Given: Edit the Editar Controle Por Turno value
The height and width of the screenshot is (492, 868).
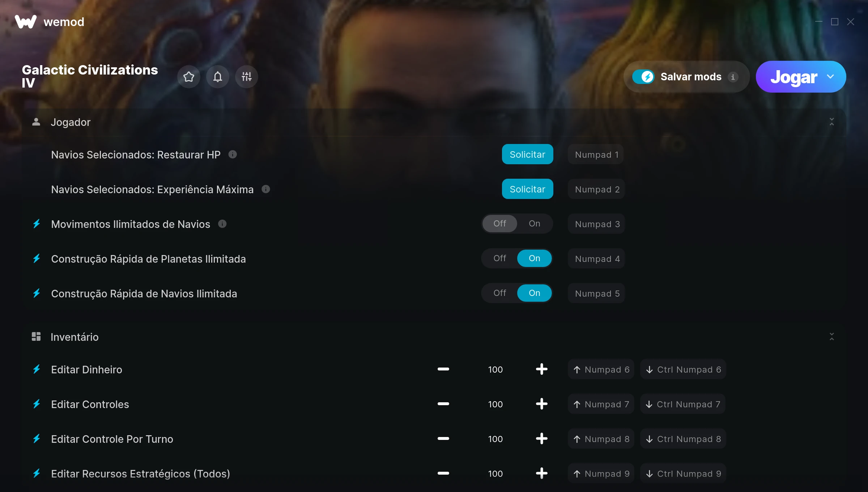Looking at the screenshot, I should click(495, 439).
